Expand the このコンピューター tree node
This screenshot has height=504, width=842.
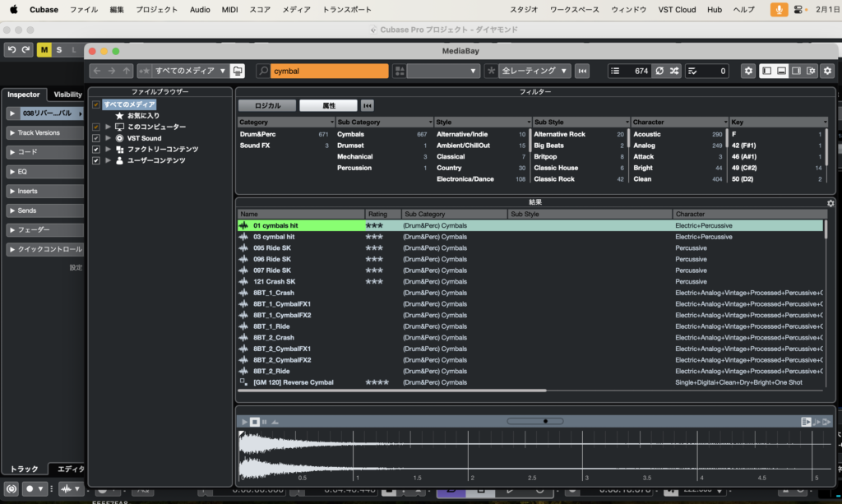click(x=108, y=127)
